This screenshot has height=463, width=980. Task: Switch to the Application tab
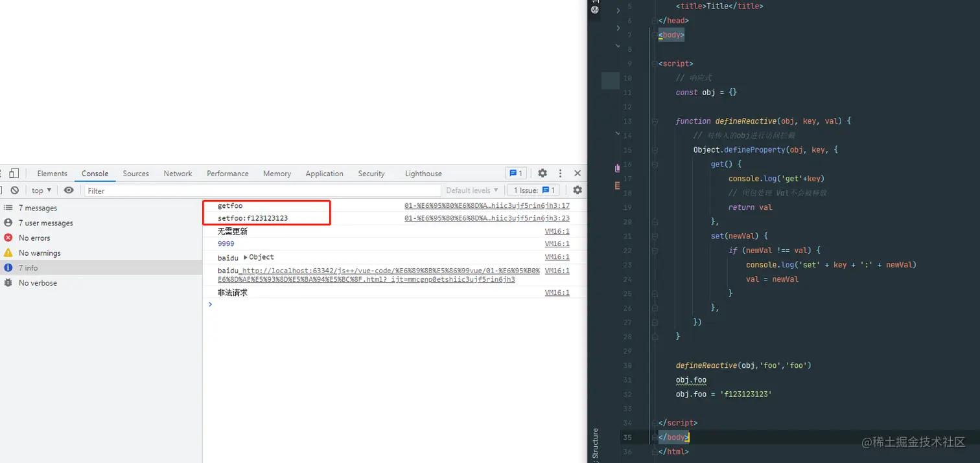tap(324, 174)
